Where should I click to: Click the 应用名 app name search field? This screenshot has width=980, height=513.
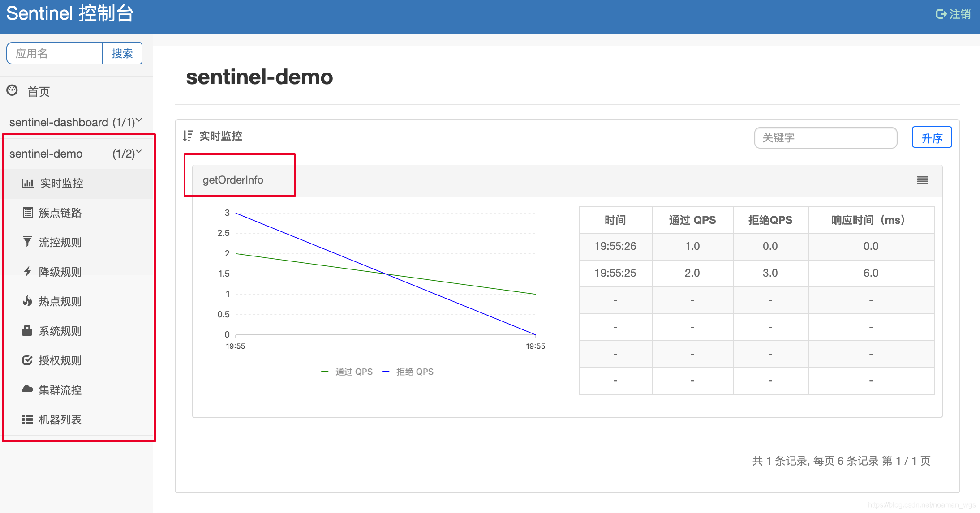coord(55,54)
